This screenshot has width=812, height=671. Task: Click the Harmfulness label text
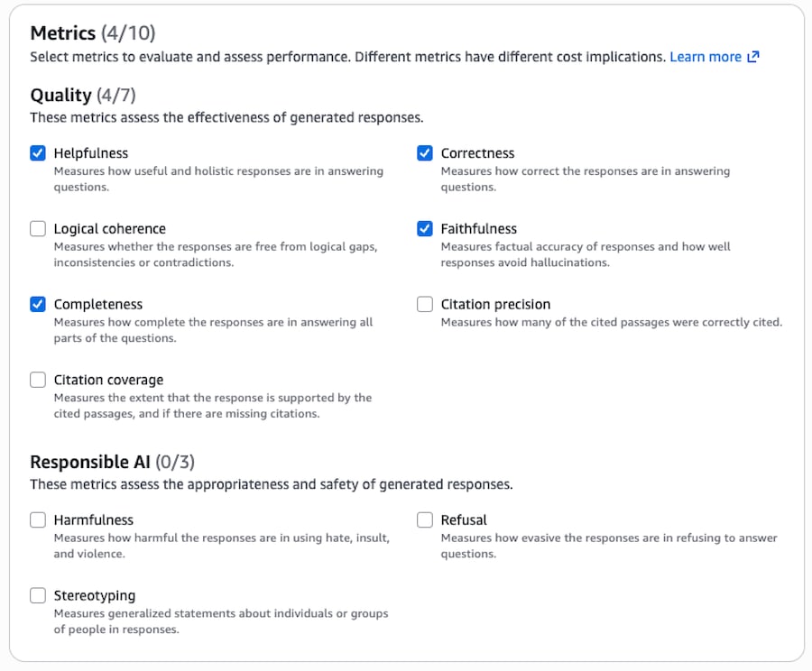pyautogui.click(x=93, y=520)
